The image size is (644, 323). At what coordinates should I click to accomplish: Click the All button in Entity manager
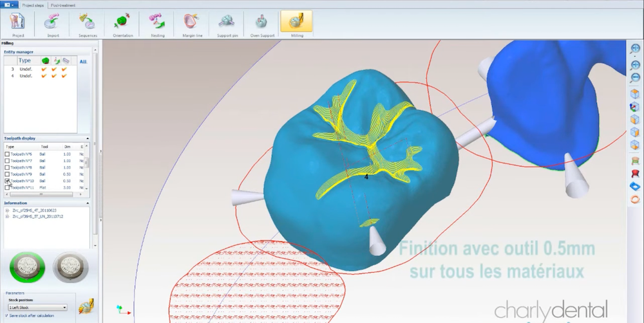(83, 61)
